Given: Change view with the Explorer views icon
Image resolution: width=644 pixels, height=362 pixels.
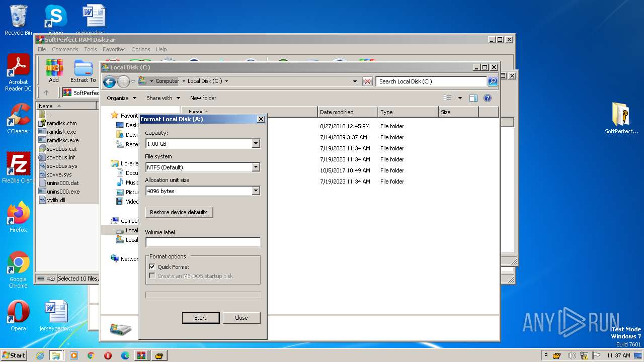Looking at the screenshot, I should 448,98.
